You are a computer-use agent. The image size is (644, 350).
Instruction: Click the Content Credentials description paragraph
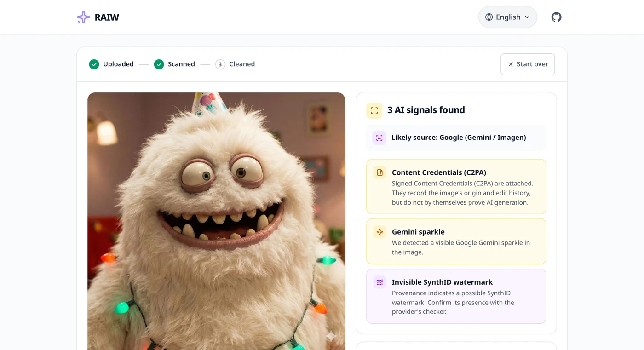tap(462, 193)
